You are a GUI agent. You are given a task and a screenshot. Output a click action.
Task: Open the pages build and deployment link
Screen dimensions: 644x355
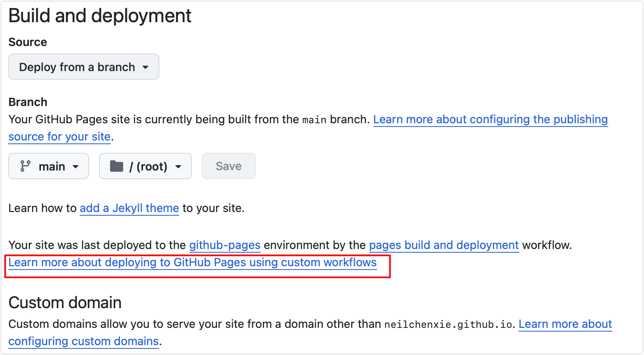point(444,245)
